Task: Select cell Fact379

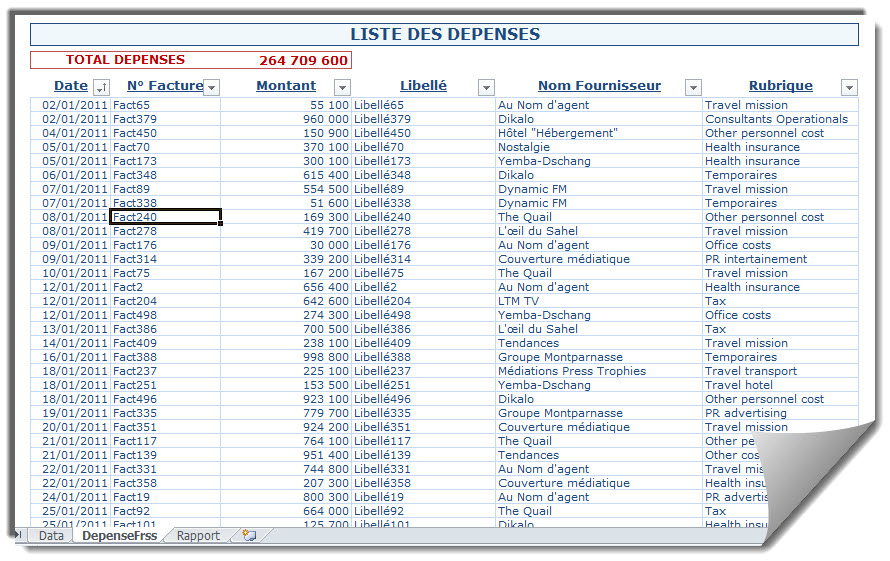Action: (165, 119)
